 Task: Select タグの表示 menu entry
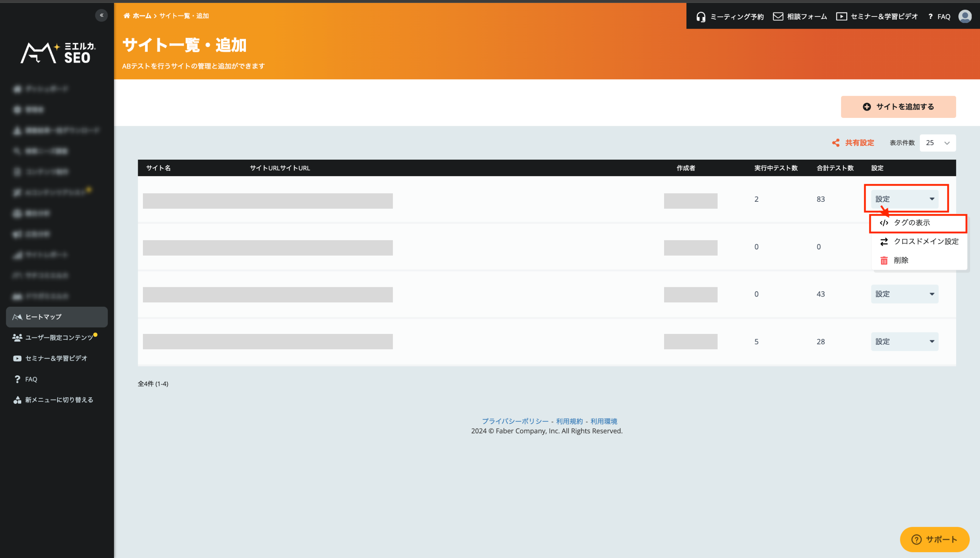click(911, 223)
